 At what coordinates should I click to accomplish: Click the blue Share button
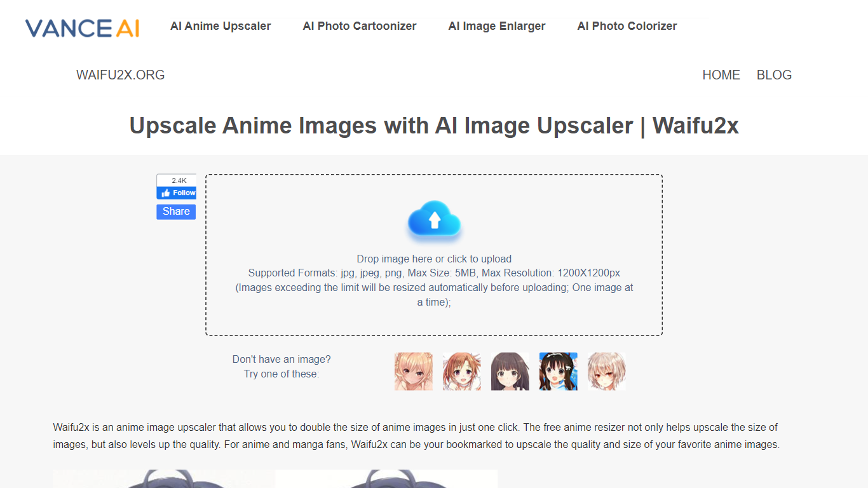[176, 212]
